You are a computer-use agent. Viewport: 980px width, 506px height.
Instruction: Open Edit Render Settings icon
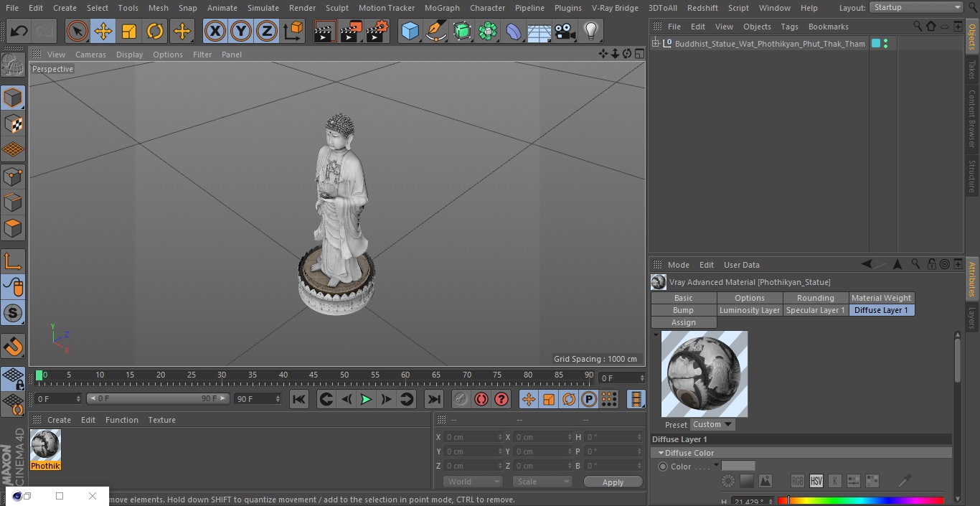coord(377,31)
